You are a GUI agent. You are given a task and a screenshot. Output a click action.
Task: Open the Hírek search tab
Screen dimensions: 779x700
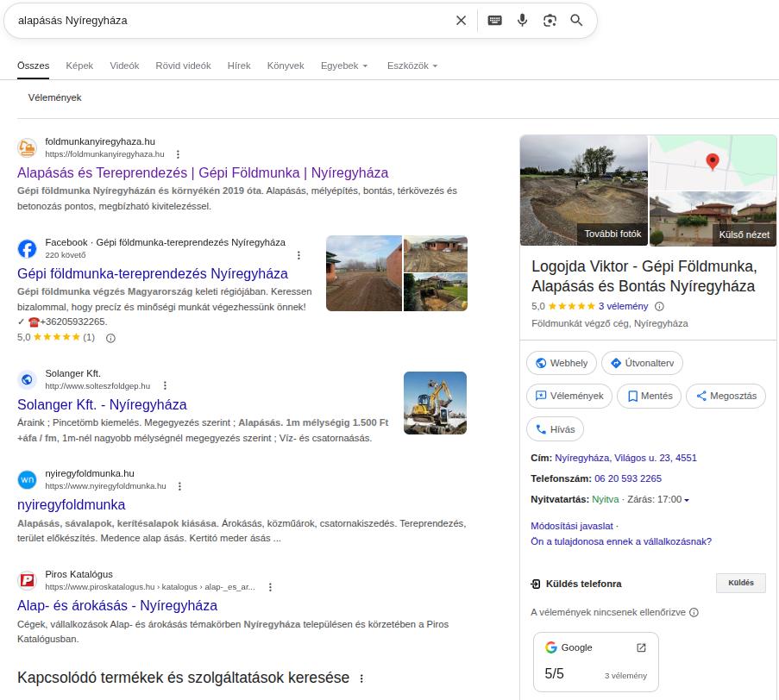(239, 66)
